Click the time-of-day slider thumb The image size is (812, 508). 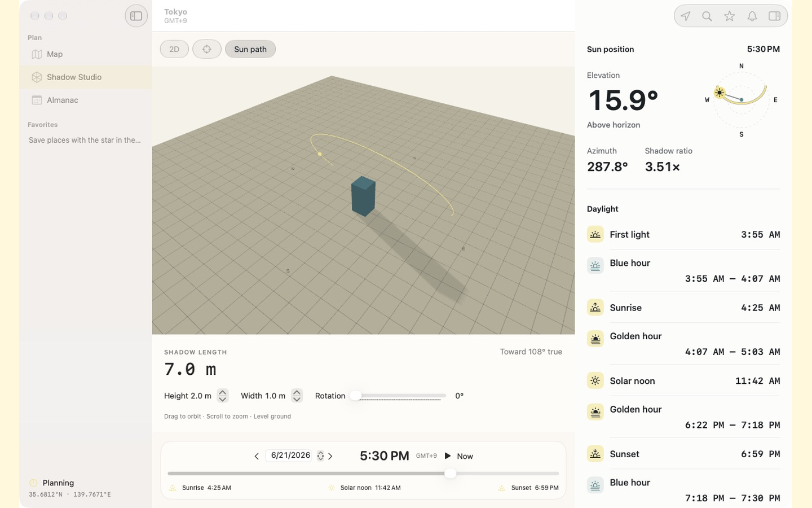[x=450, y=474]
